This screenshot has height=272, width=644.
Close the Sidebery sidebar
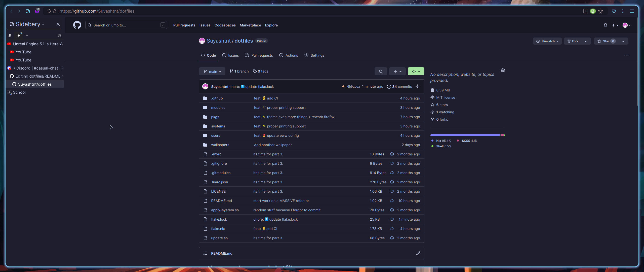58,24
